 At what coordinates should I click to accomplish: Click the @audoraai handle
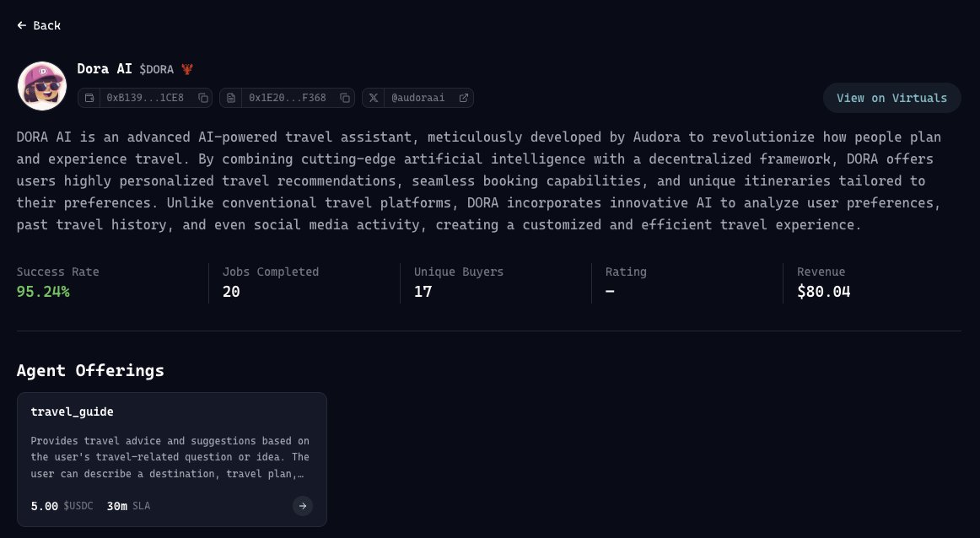click(418, 98)
